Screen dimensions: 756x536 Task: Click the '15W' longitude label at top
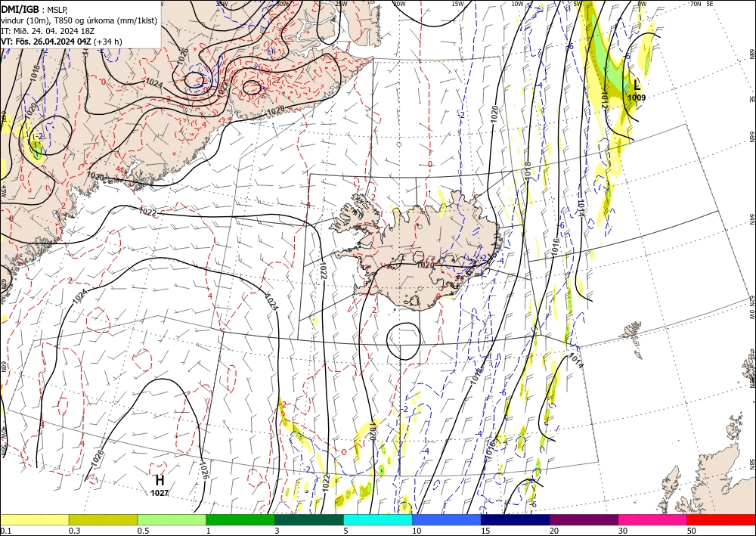tap(457, 4)
